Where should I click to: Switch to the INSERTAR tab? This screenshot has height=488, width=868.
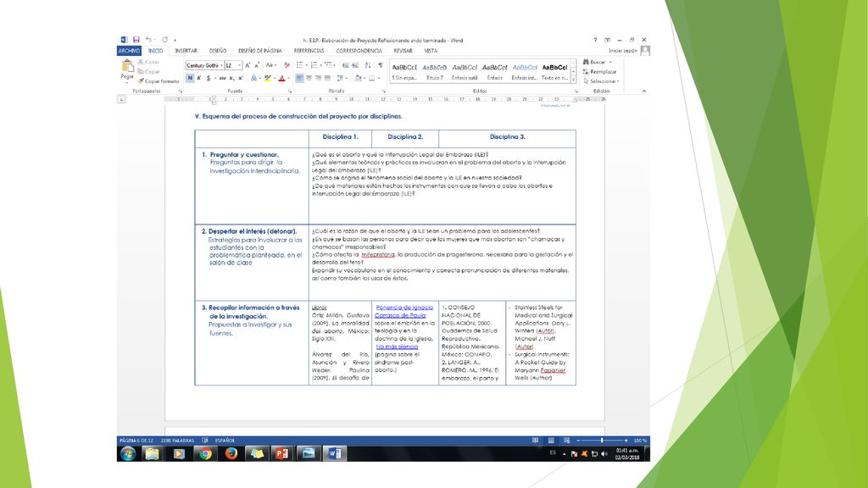pos(186,51)
